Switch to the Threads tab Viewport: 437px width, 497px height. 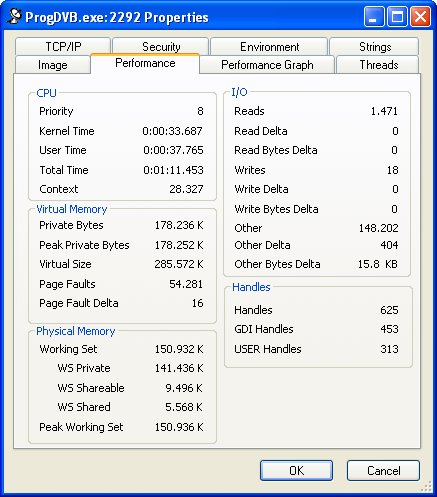click(378, 65)
